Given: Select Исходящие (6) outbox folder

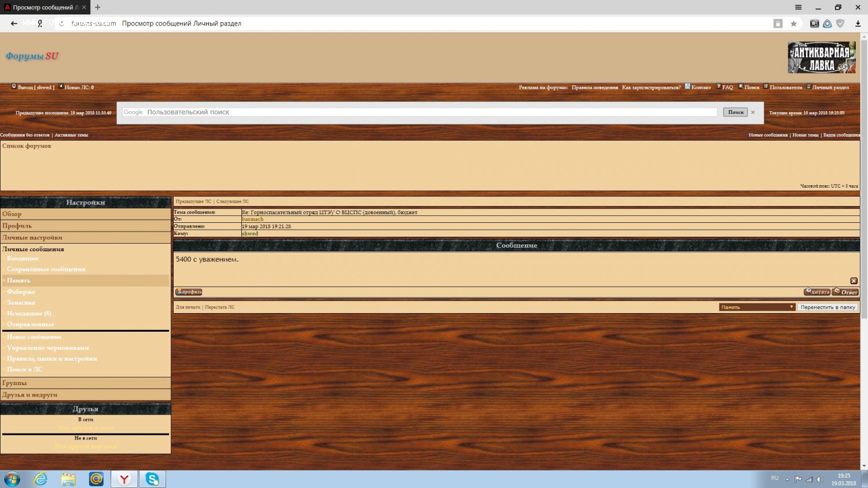Looking at the screenshot, I should pos(29,313).
